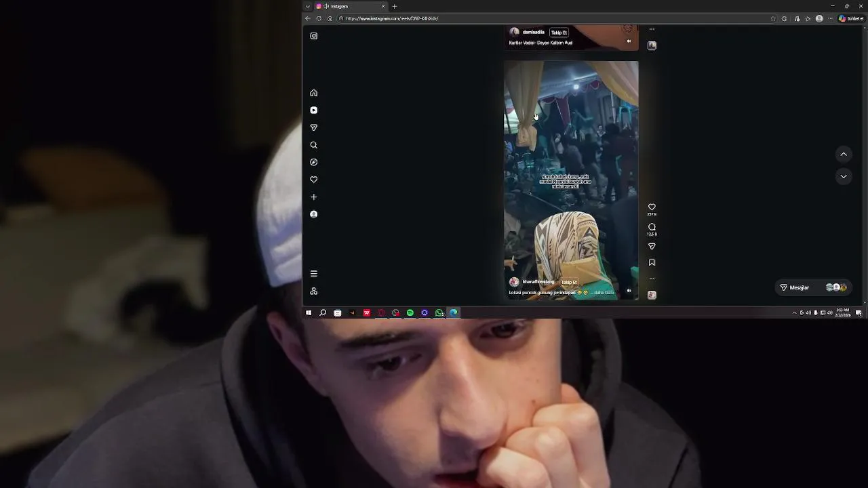Image resolution: width=868 pixels, height=488 pixels.
Task: Save the khanafikendang reel with bookmark icon
Action: tap(652, 262)
